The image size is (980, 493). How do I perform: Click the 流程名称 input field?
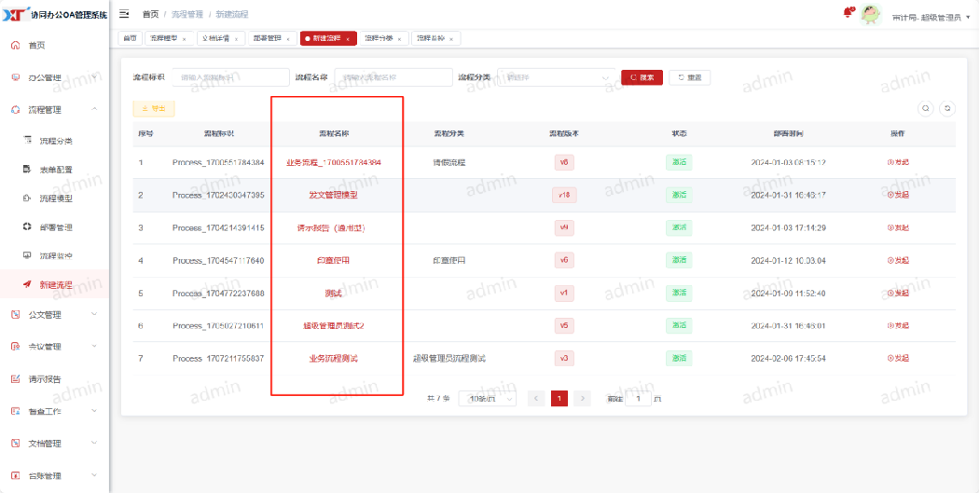[x=393, y=77]
